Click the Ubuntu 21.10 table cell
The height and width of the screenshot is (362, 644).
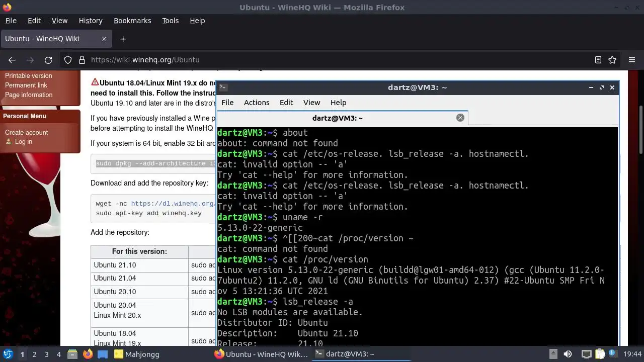(139, 265)
